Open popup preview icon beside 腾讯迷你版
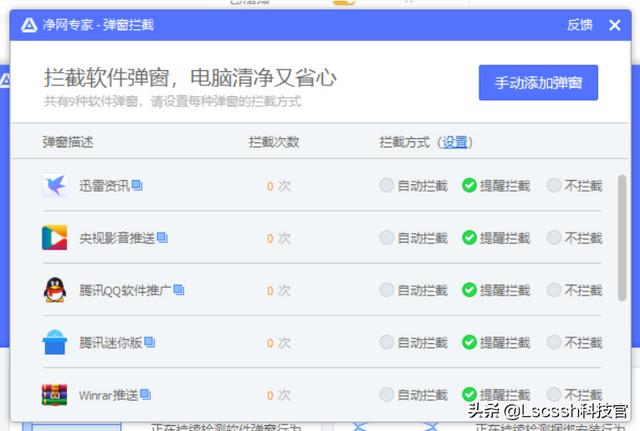640x431 pixels. (150, 342)
